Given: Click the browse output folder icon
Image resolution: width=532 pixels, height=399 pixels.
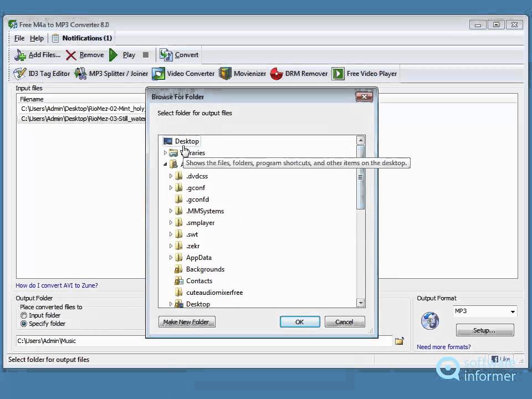Looking at the screenshot, I should [400, 341].
